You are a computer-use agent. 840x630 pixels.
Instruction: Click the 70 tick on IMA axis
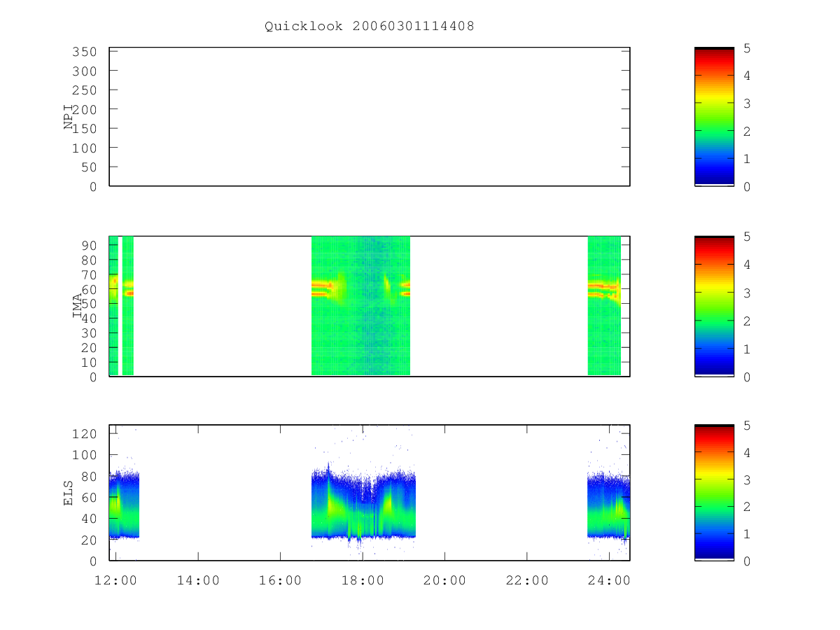pos(90,274)
